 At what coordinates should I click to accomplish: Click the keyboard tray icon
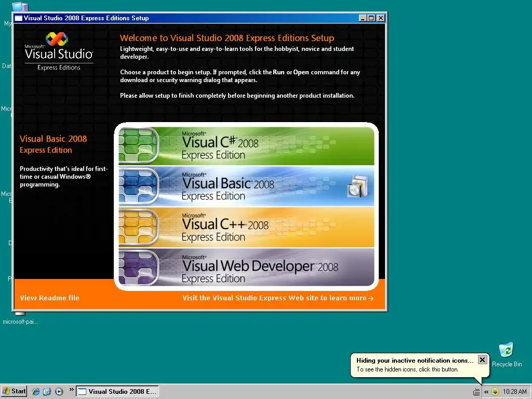tap(476, 392)
